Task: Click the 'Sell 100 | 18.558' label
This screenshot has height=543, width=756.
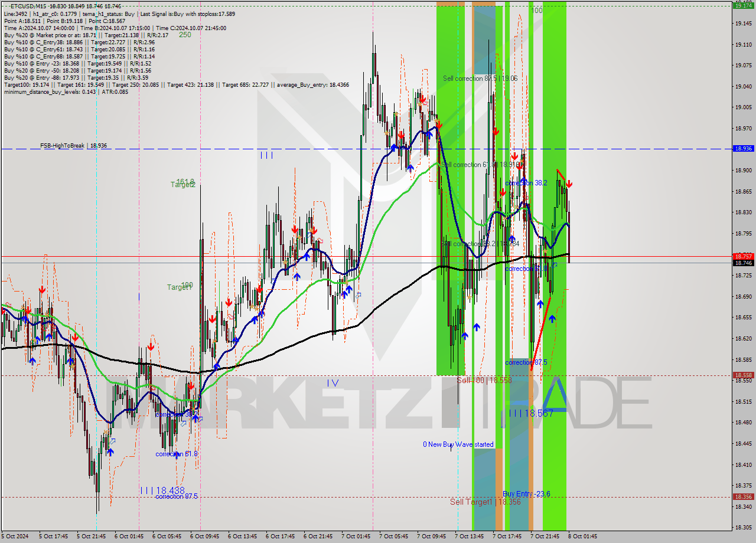Action: pos(484,381)
